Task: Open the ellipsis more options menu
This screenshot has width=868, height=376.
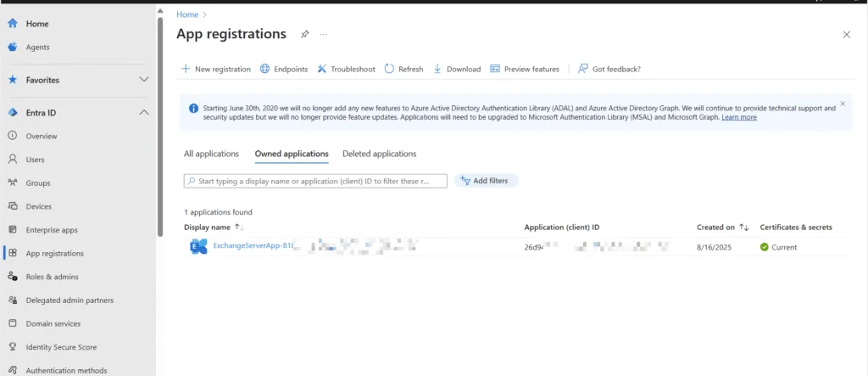Action: point(324,34)
